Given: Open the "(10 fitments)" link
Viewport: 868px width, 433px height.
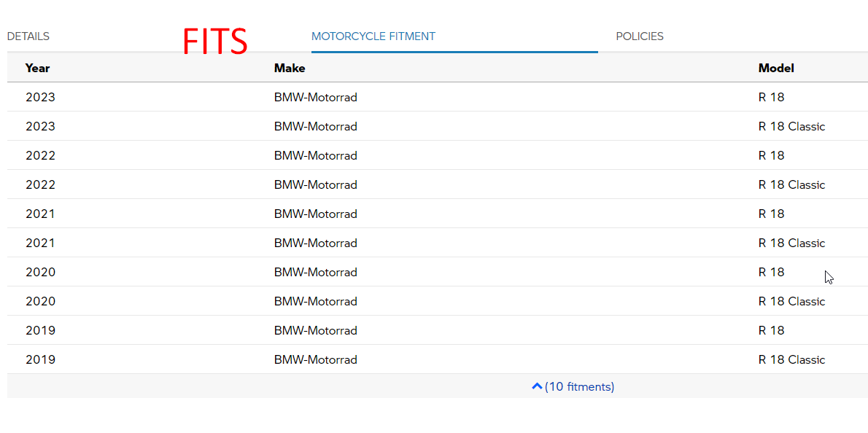Looking at the screenshot, I should 579,386.
